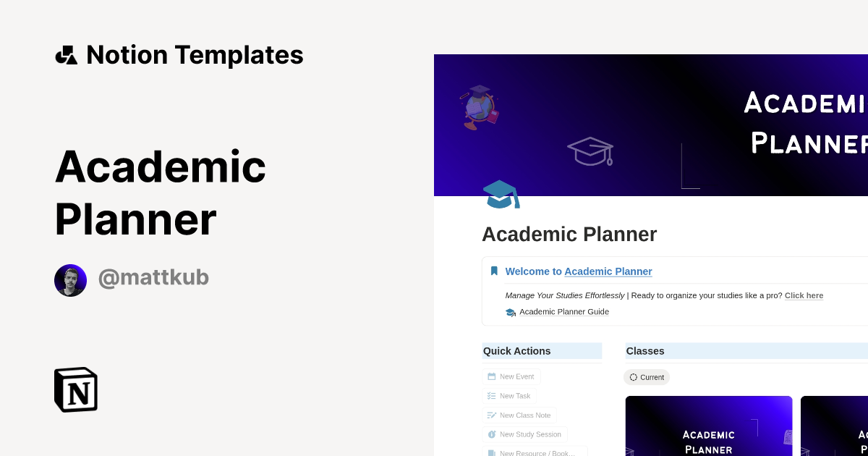Screen dimensions: 868x456
Task: Click the graduation cap page icon above the title
Action: pyautogui.click(x=501, y=194)
